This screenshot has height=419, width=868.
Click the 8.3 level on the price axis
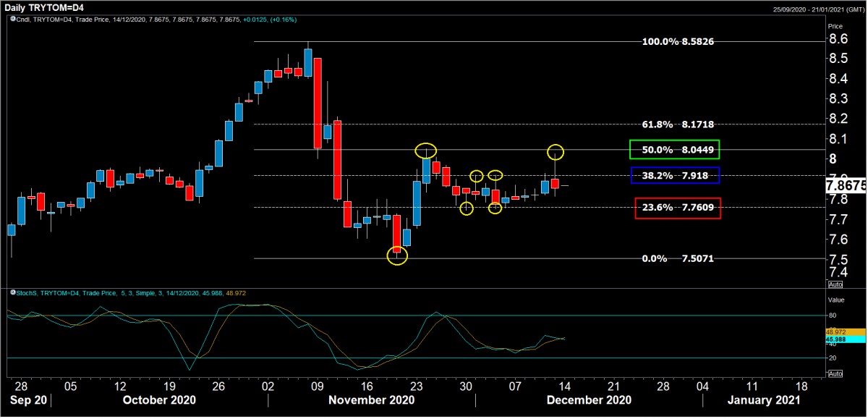[839, 98]
